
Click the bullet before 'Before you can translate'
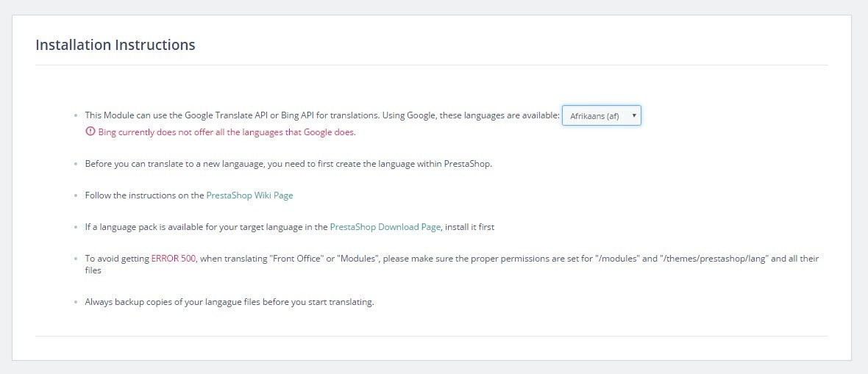pos(76,165)
